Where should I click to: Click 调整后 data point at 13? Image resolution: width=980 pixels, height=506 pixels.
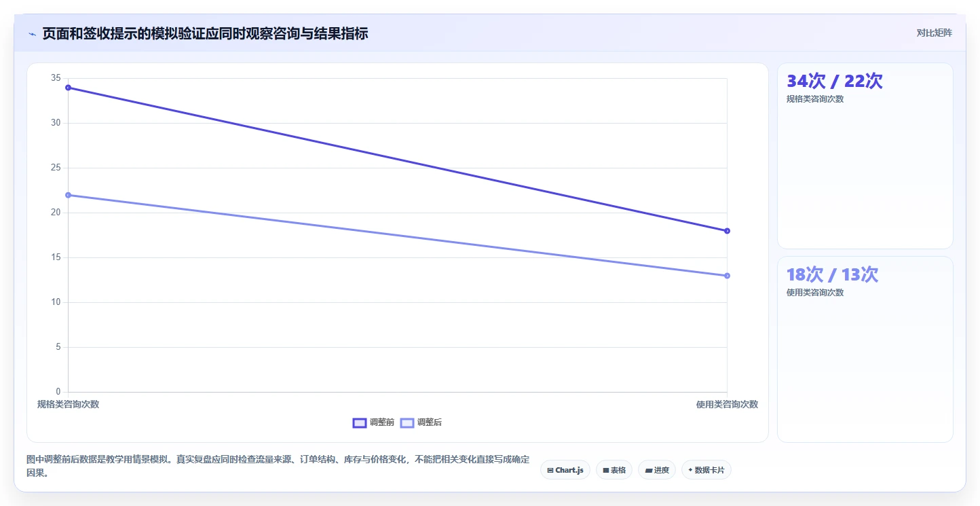coord(727,276)
